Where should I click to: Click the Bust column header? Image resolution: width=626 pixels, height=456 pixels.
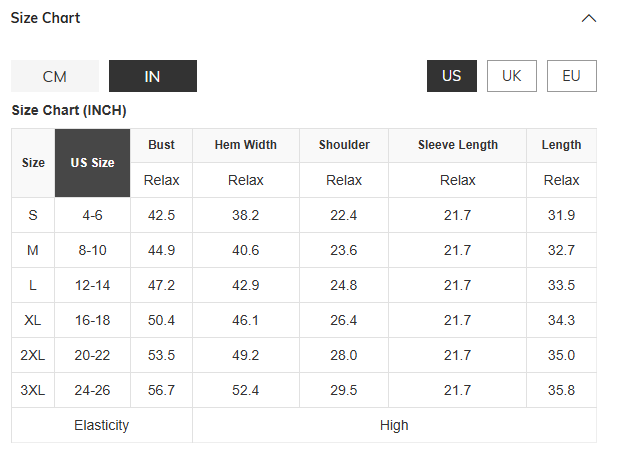[161, 145]
